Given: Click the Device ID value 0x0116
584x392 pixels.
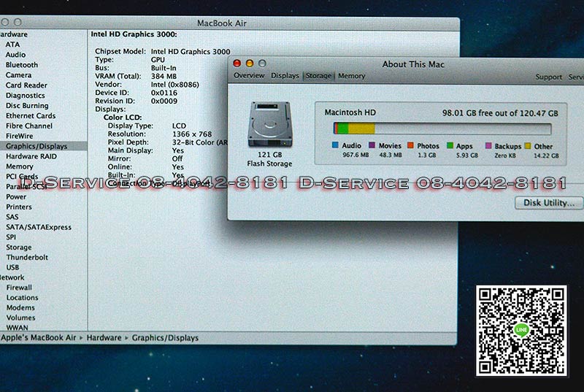Looking at the screenshot, I should [164, 93].
